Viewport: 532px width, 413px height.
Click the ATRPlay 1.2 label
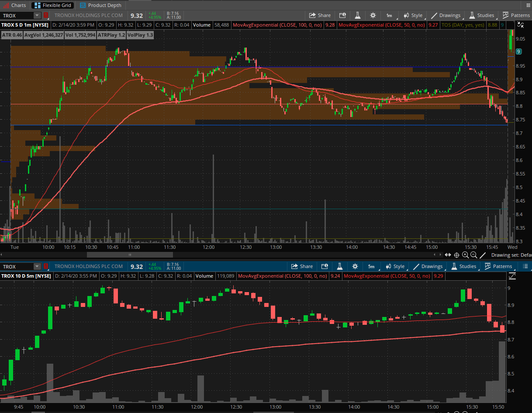tap(111, 34)
